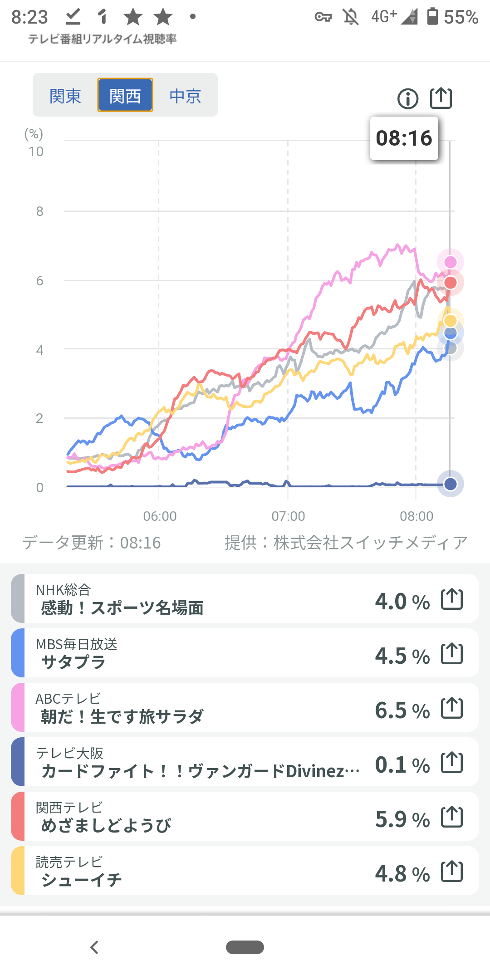Select the 関西 region tab
This screenshot has width=490, height=980.
click(x=125, y=95)
